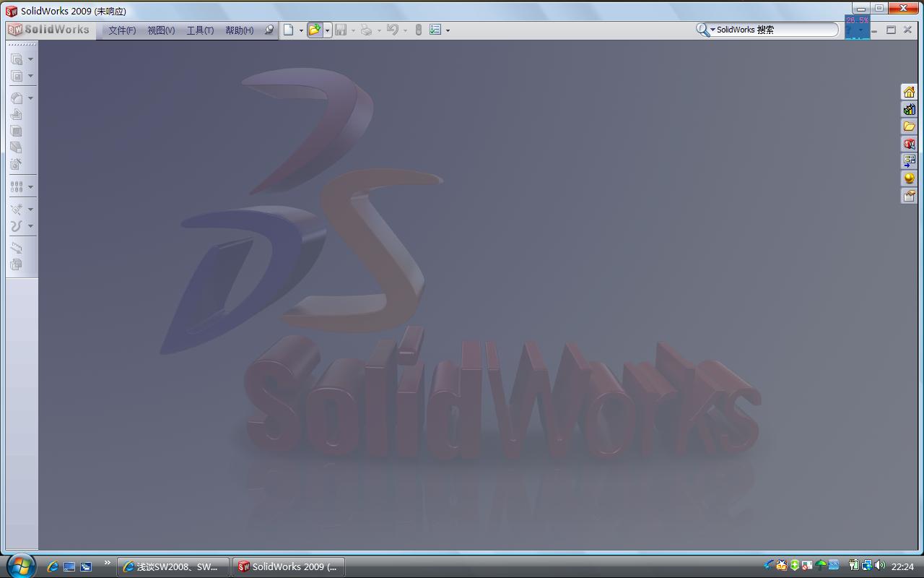Expand the Curves dropdown arrow
This screenshot has height=578, width=924.
click(x=30, y=226)
